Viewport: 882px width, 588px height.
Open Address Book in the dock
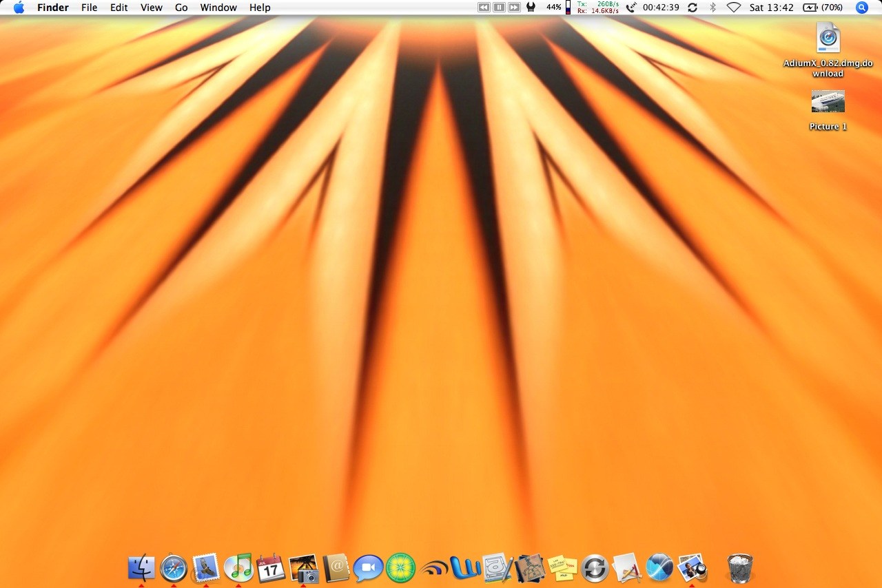[336, 568]
